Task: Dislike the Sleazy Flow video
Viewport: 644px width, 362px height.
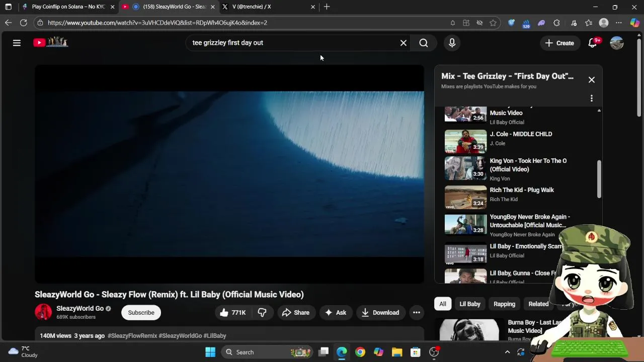Action: [262, 312]
